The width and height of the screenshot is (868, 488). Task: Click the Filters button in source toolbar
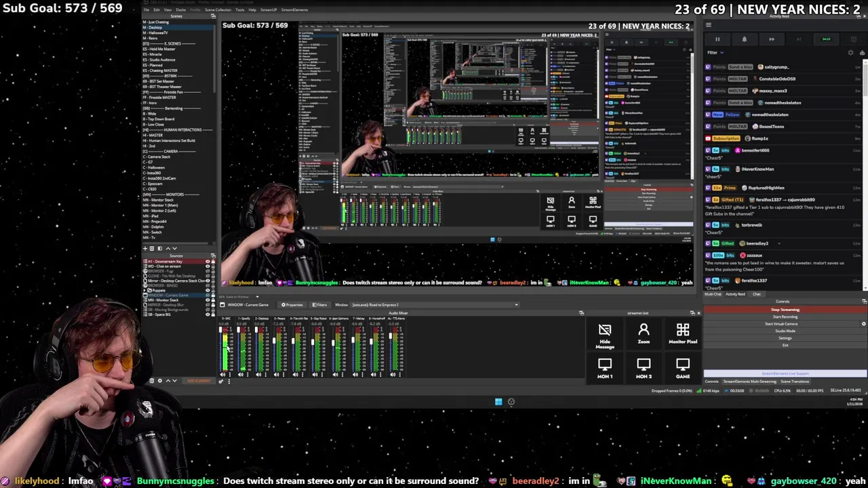click(x=319, y=304)
